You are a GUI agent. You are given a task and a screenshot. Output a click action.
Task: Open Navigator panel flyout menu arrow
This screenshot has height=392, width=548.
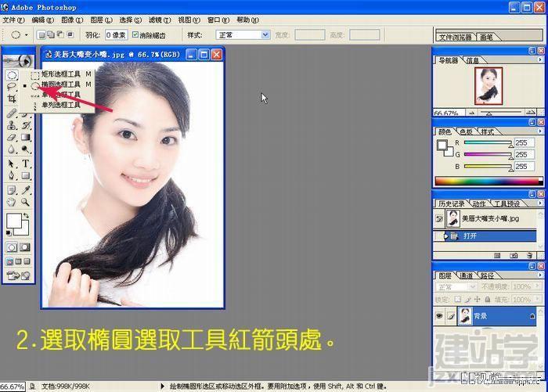click(540, 60)
